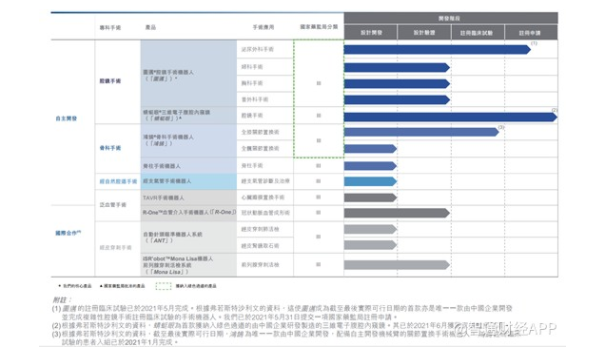Click the footnote line ending 2021年1月完成
This screenshot has height=360, width=600.
(x=120, y=342)
